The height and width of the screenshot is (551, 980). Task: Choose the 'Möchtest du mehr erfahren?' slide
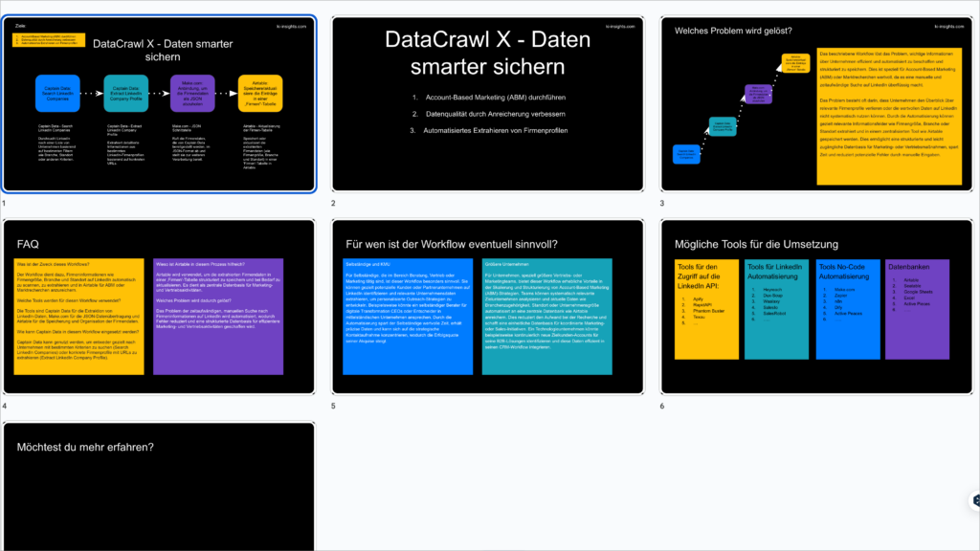[x=160, y=487]
